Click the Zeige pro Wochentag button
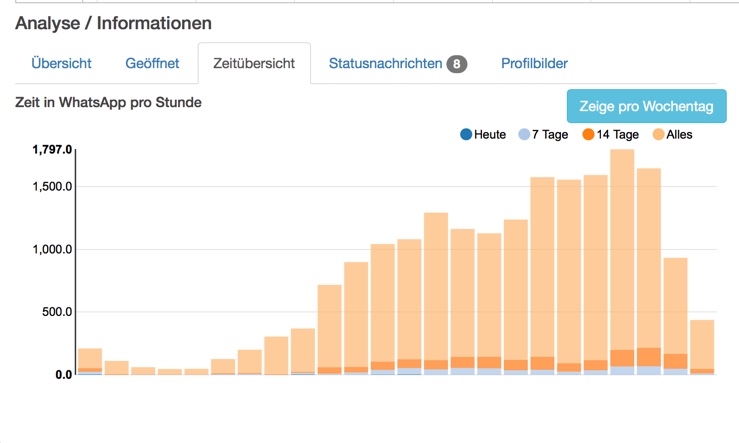Image resolution: width=739 pixels, height=443 pixels. tap(646, 106)
